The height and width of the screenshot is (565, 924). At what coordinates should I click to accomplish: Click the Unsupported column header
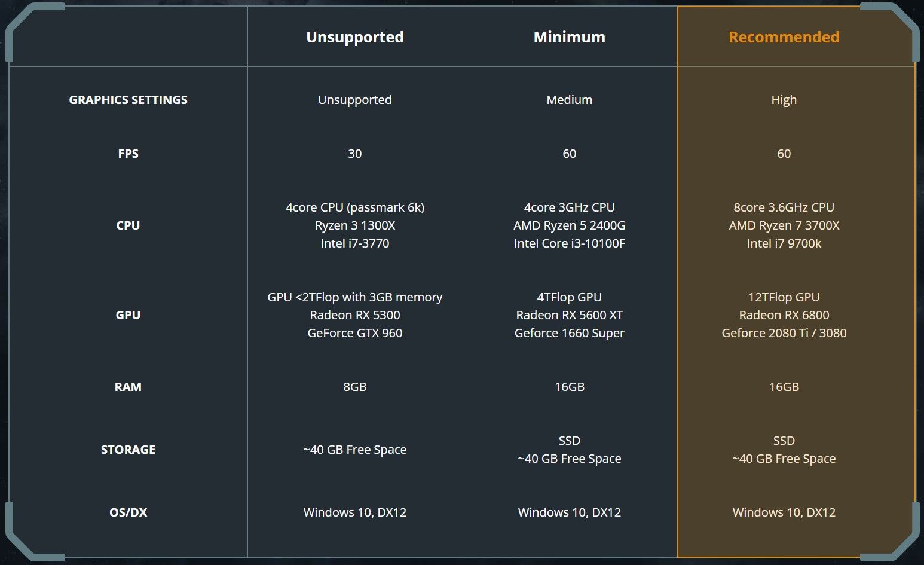click(x=354, y=37)
